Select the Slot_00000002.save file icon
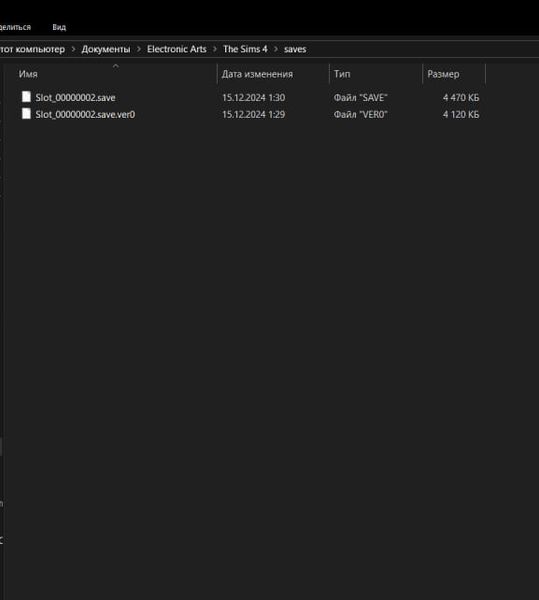 coord(26,97)
